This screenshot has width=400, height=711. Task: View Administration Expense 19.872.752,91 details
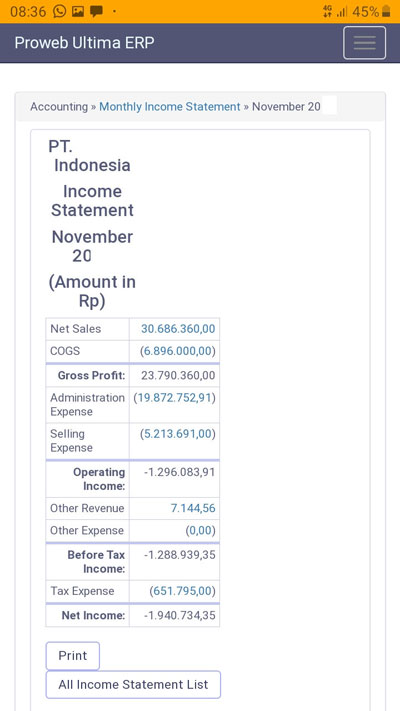point(175,398)
